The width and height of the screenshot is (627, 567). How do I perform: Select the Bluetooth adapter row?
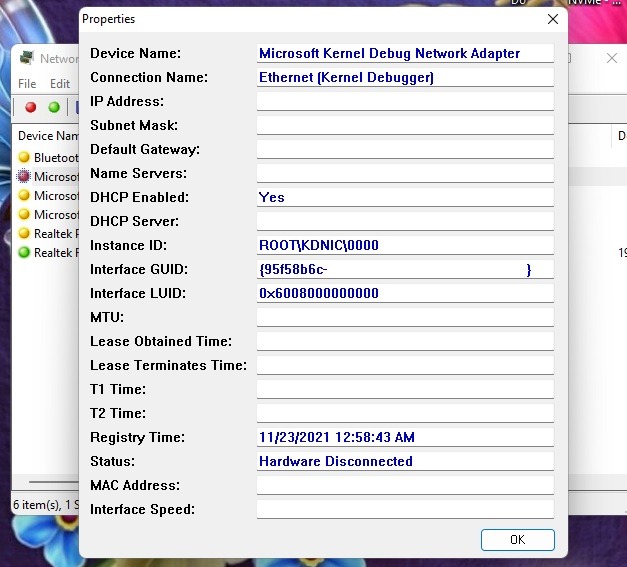point(48,158)
